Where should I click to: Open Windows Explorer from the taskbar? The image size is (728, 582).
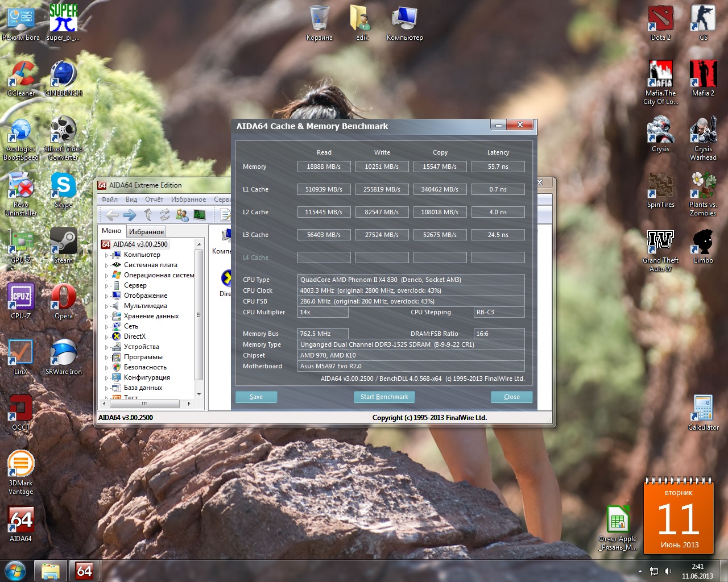[50, 571]
